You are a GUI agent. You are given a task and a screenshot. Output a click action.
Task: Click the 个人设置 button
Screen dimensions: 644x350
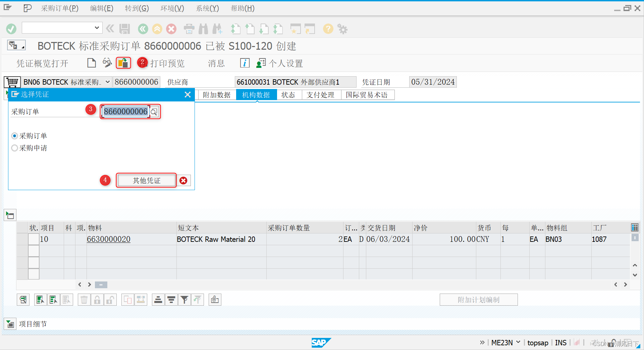point(280,63)
